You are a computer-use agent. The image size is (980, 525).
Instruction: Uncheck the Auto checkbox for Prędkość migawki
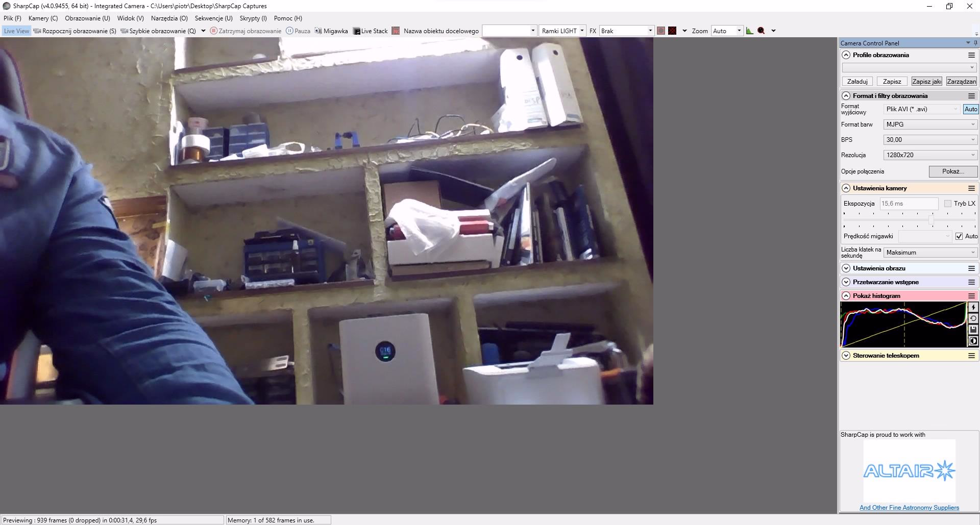click(959, 236)
